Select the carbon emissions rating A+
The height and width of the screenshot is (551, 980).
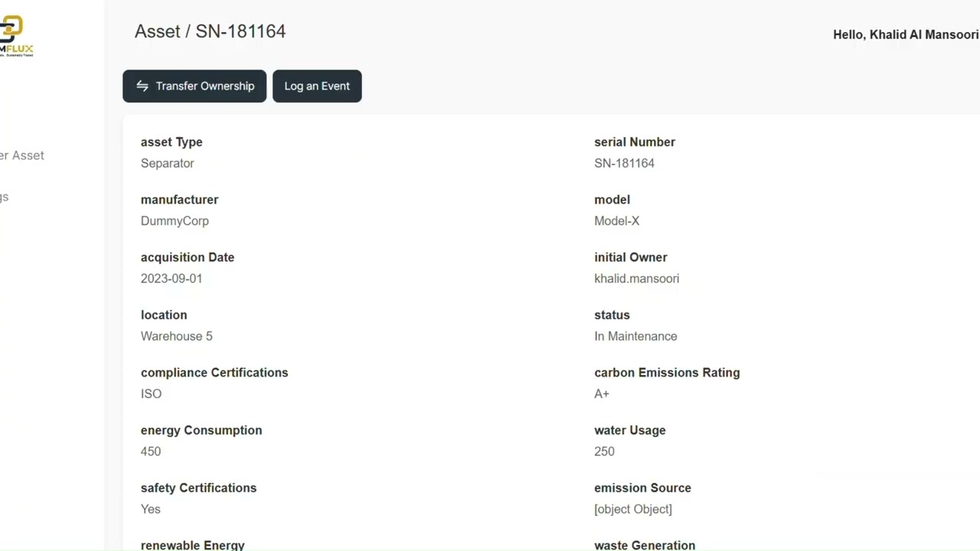(602, 393)
